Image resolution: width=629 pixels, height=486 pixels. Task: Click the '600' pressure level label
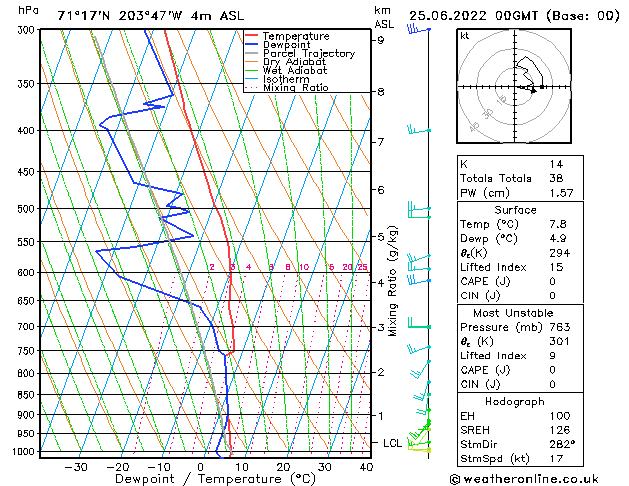point(28,272)
